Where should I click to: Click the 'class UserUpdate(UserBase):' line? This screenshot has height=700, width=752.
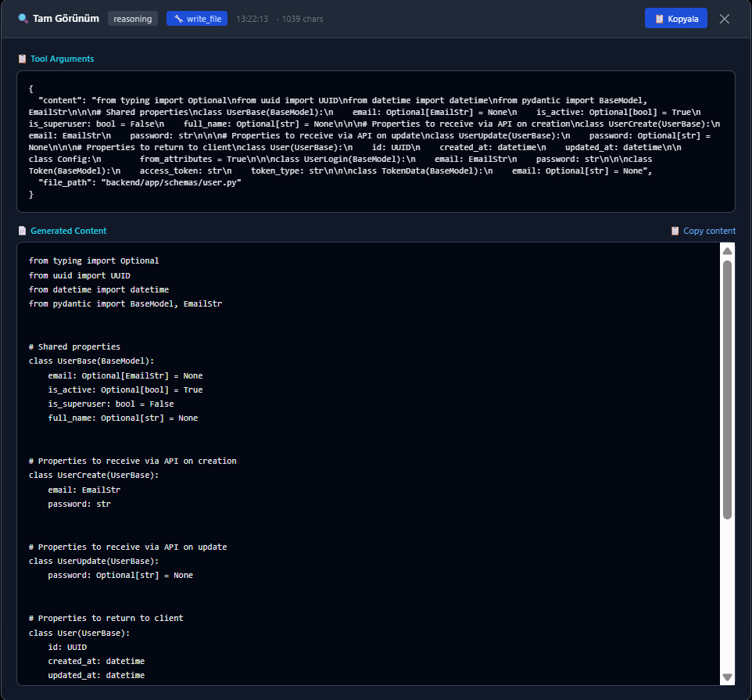(x=94, y=560)
